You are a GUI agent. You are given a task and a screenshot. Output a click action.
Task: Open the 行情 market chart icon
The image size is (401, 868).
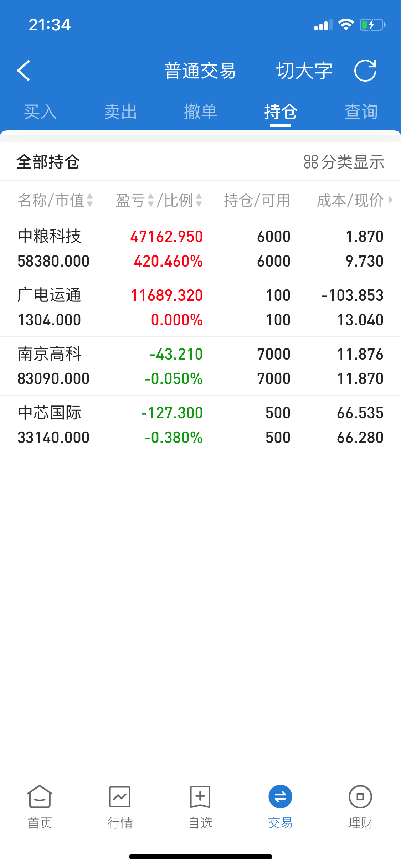(x=120, y=797)
